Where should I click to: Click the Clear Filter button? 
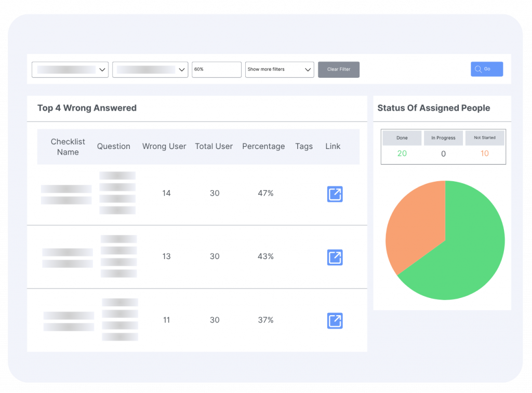(x=338, y=70)
